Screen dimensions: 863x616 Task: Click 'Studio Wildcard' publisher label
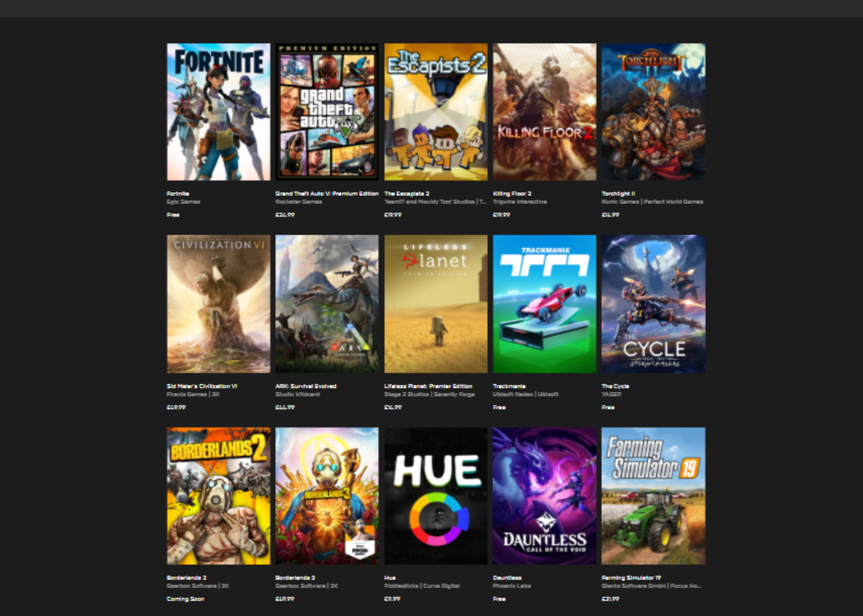point(298,394)
